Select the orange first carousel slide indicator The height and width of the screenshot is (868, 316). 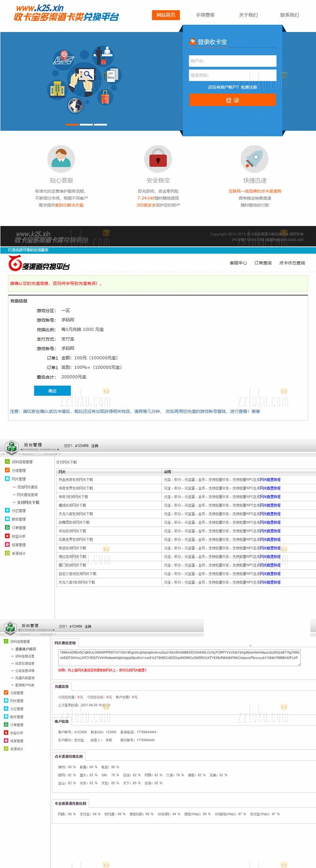pos(72,124)
